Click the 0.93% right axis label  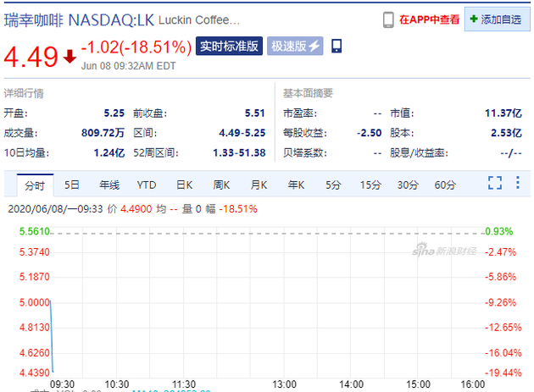(499, 231)
